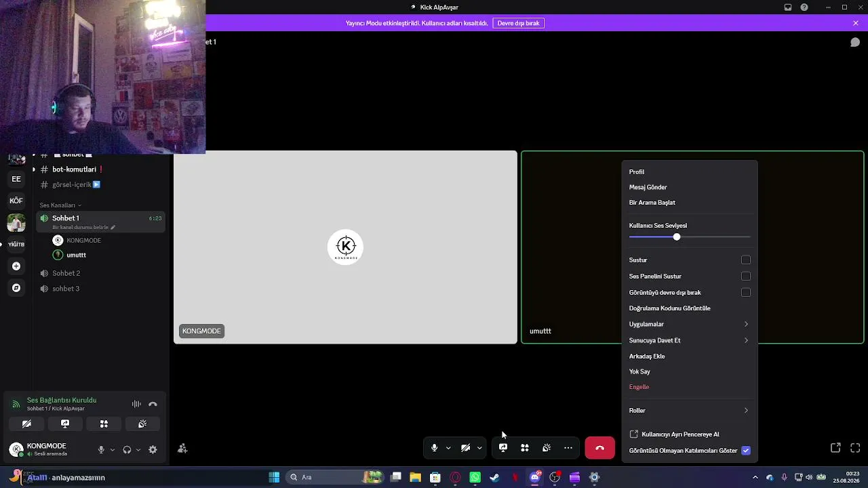Expand the Uygulamalar submenu
The height and width of the screenshot is (488, 868).
tap(689, 324)
